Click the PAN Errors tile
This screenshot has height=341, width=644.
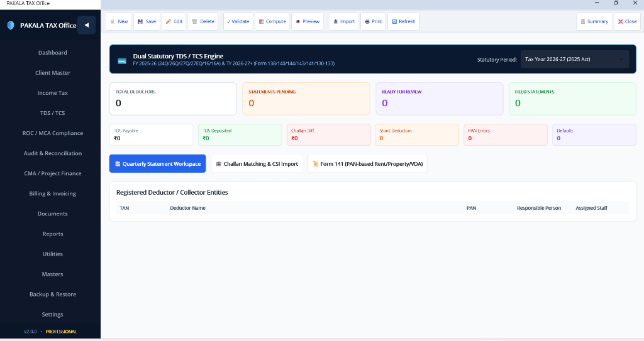coord(506,134)
